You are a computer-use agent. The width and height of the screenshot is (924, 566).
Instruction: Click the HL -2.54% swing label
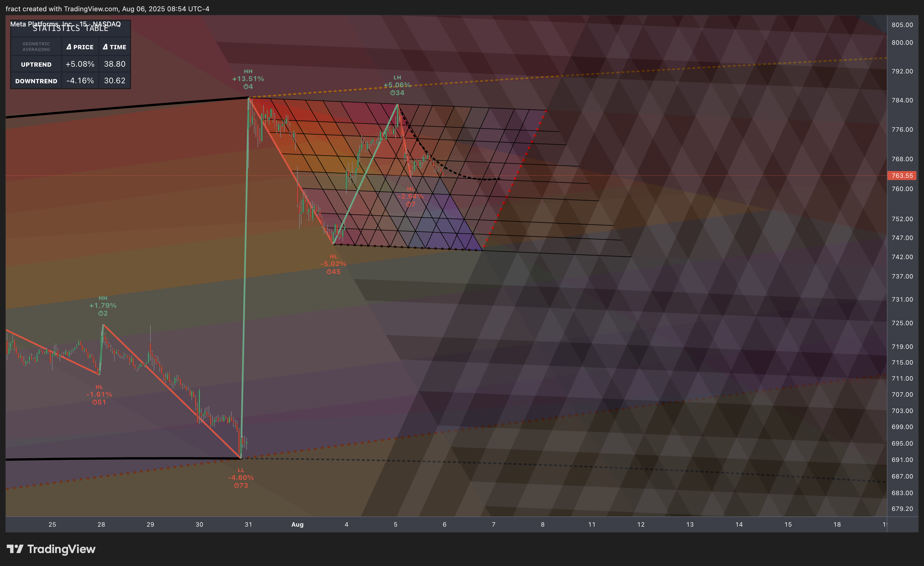point(411,197)
